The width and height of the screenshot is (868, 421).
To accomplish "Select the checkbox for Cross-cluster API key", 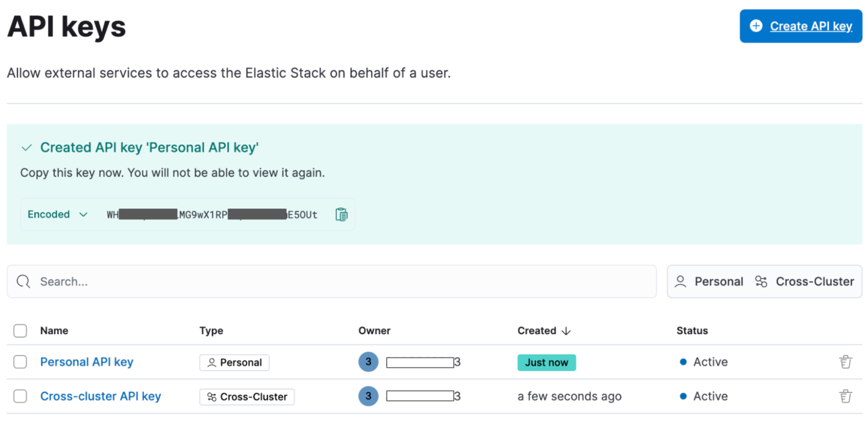I will point(20,396).
